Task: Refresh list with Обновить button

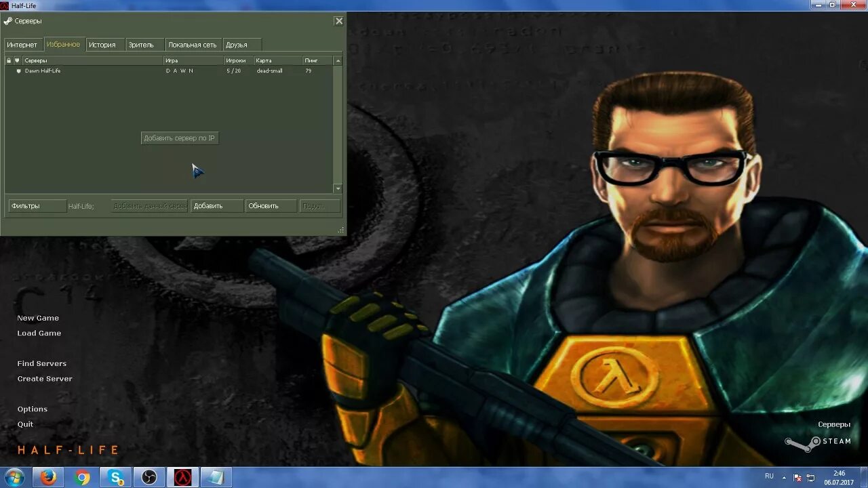Action: [x=271, y=206]
